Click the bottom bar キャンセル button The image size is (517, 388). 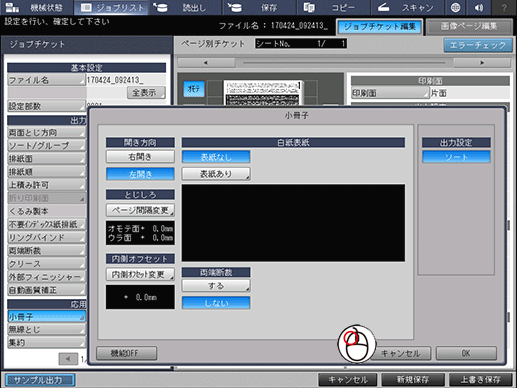(x=348, y=380)
